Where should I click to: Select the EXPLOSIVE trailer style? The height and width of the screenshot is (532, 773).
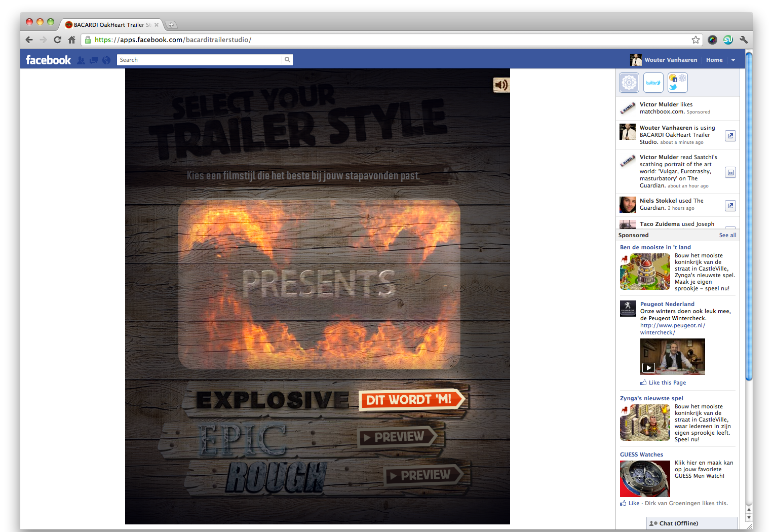click(273, 400)
